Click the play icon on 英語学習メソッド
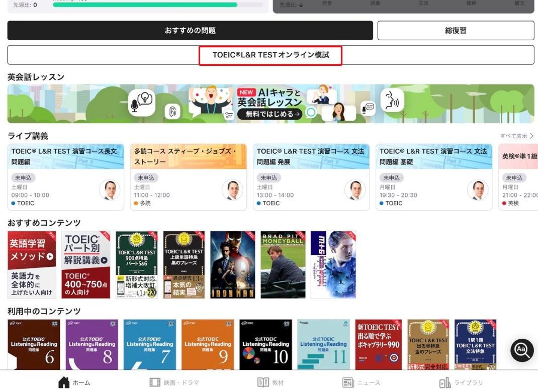The height and width of the screenshot is (392, 538). pyautogui.click(x=50, y=256)
